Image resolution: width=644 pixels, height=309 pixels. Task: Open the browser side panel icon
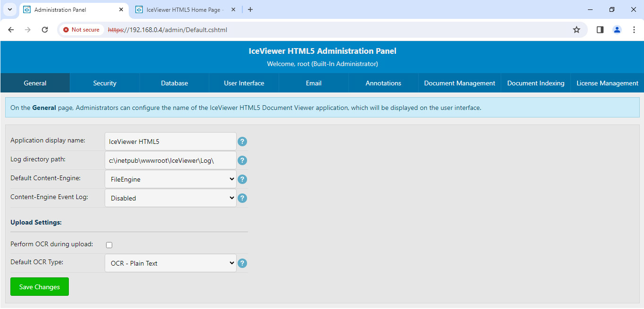point(600,30)
